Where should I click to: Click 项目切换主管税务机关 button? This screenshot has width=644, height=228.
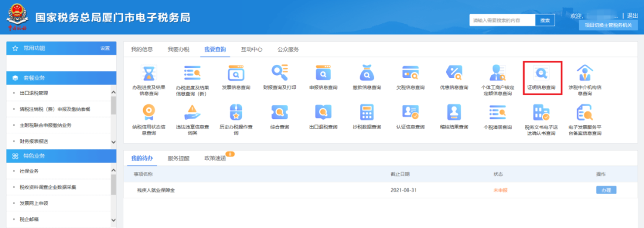(608, 26)
